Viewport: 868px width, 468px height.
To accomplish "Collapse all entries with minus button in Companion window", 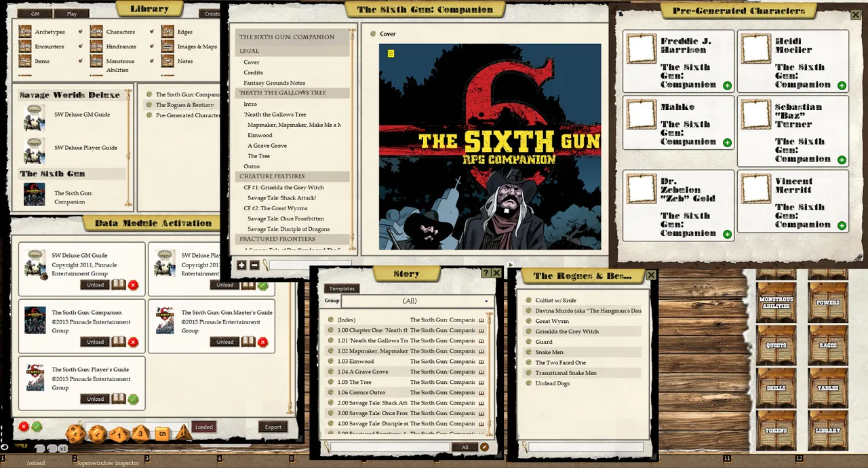I will tap(254, 265).
